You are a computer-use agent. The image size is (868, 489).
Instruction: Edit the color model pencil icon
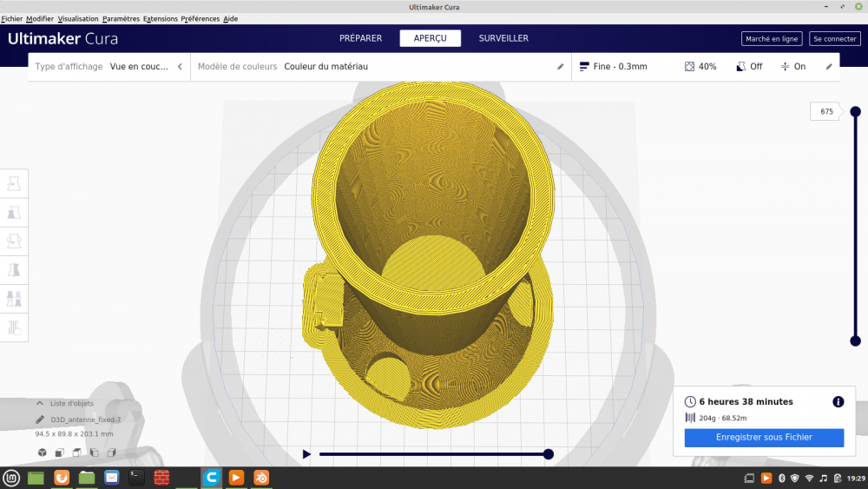[x=560, y=67]
